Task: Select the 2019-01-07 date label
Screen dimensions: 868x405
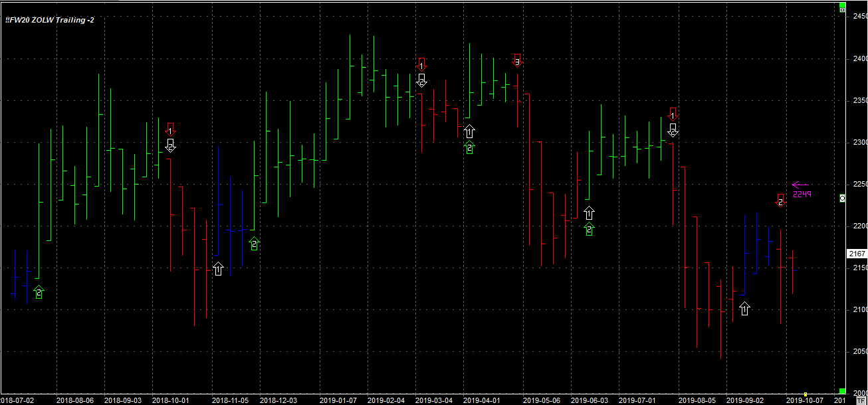Action: click(338, 400)
